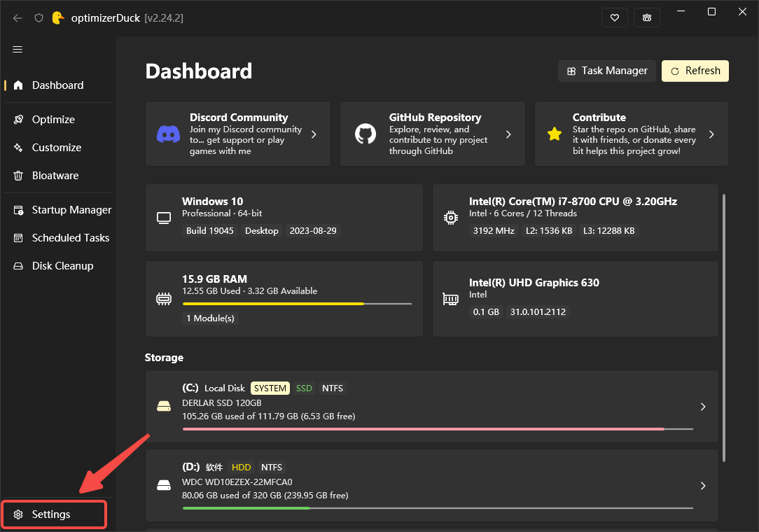Viewport: 759px width, 532px height.
Task: Click the Scheduled Tasks calendar icon
Action: tap(18, 238)
